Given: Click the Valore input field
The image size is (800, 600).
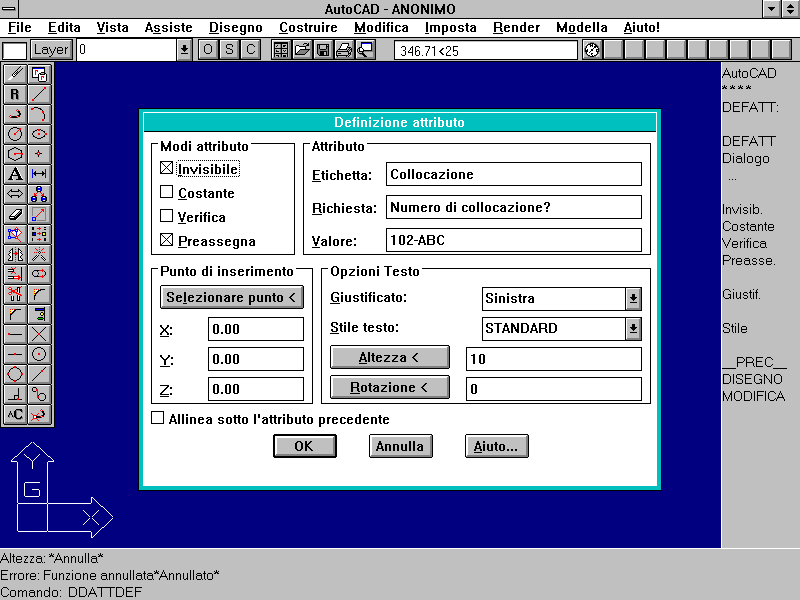Looking at the screenshot, I should click(x=514, y=240).
